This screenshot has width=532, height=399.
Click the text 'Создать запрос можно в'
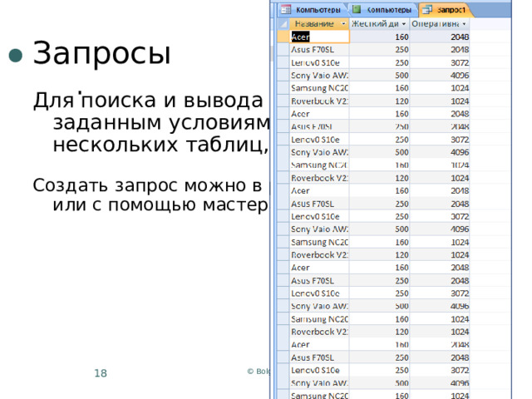pos(147,185)
